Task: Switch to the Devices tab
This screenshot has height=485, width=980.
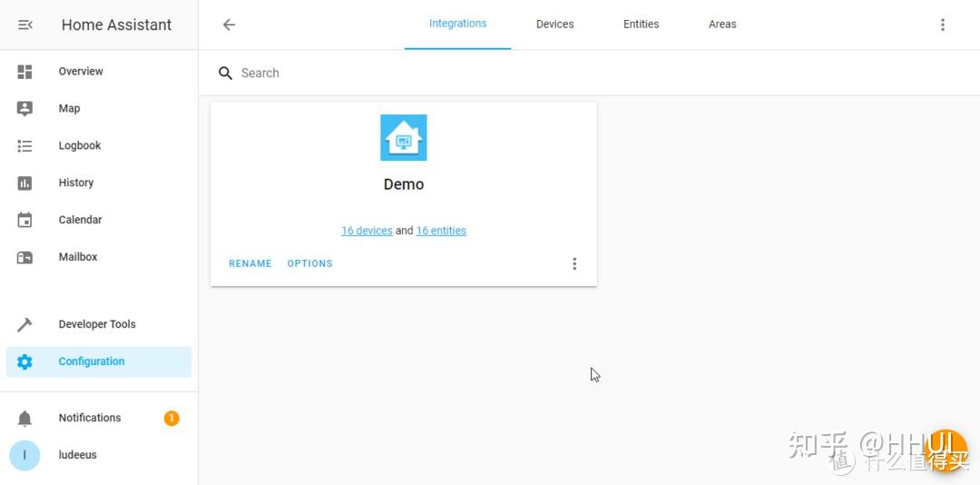Action: [x=555, y=25]
